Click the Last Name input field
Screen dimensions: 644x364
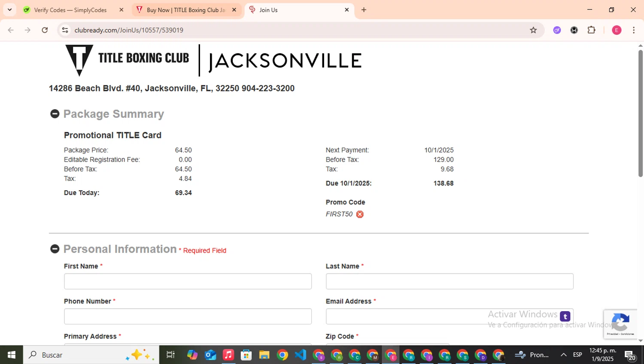tap(450, 281)
